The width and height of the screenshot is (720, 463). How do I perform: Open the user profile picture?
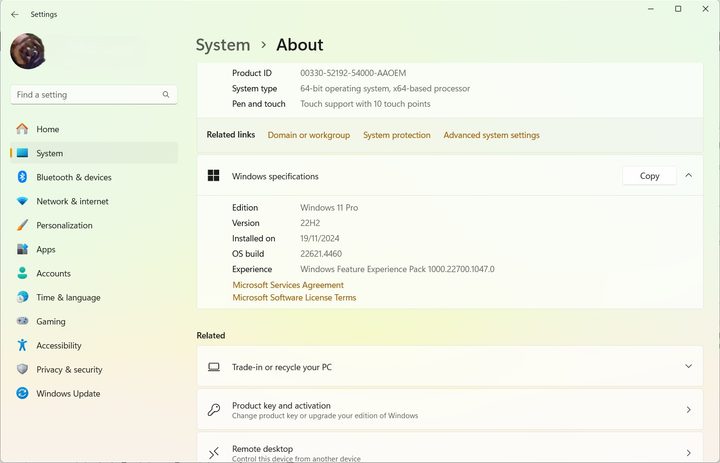click(x=28, y=51)
